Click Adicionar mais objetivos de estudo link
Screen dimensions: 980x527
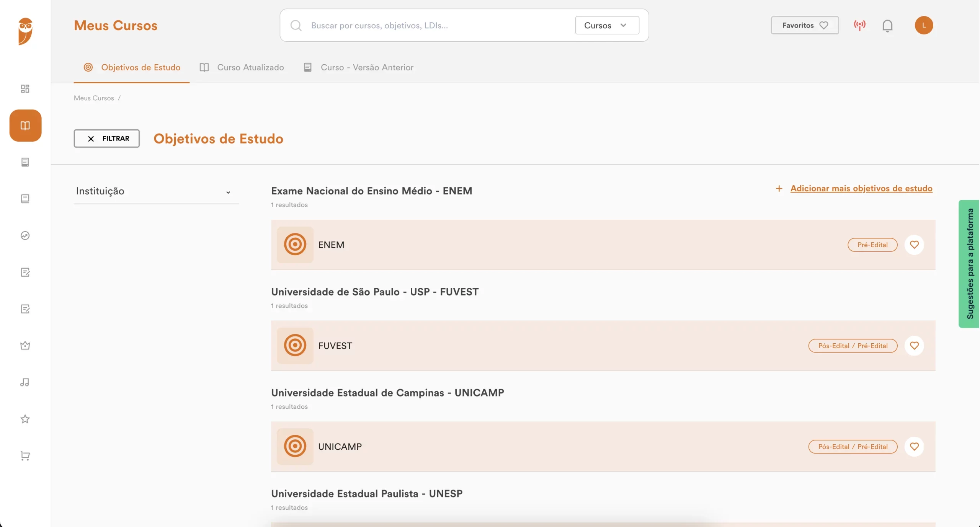(861, 188)
